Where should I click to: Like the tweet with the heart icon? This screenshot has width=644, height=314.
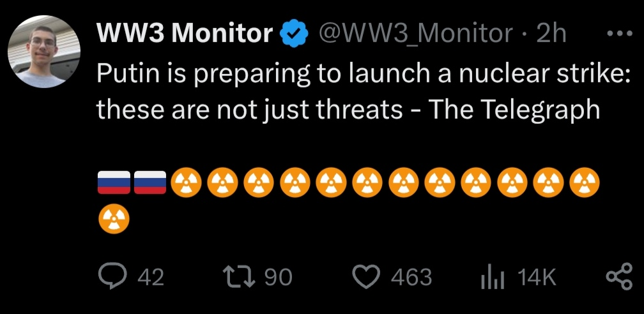[367, 276]
